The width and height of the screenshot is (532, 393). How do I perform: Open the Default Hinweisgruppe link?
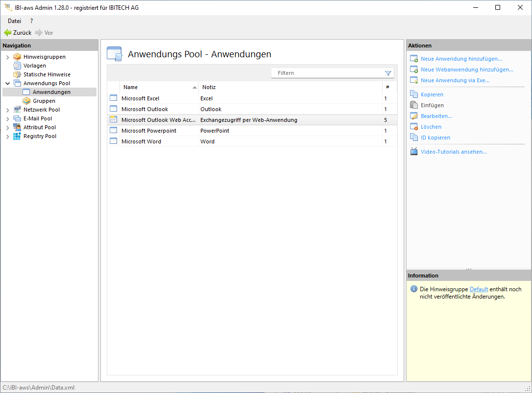(x=479, y=289)
